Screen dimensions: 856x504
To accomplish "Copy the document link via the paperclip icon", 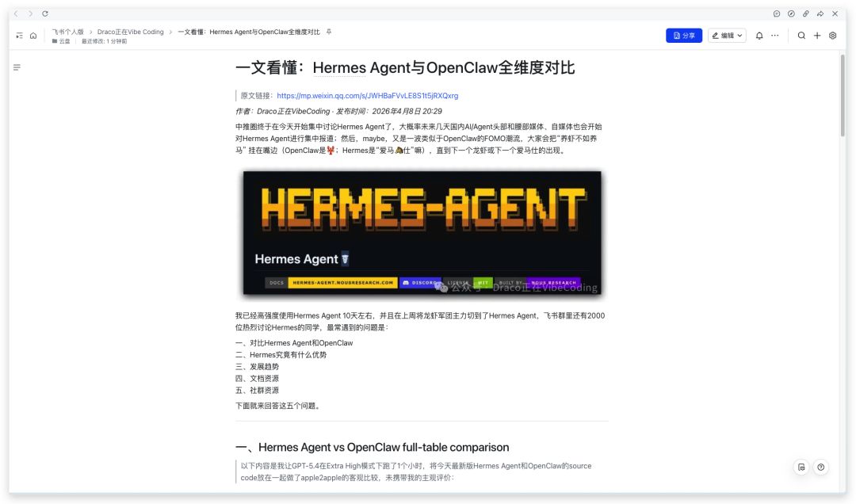I will pos(806,13).
